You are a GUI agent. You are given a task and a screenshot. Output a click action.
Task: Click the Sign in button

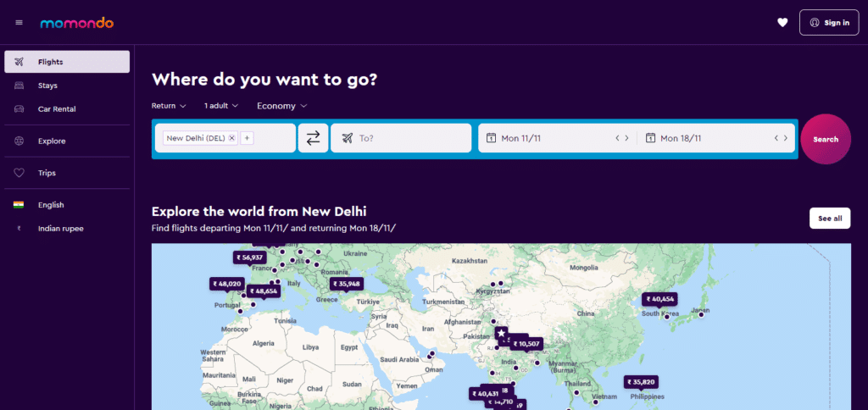coord(829,23)
